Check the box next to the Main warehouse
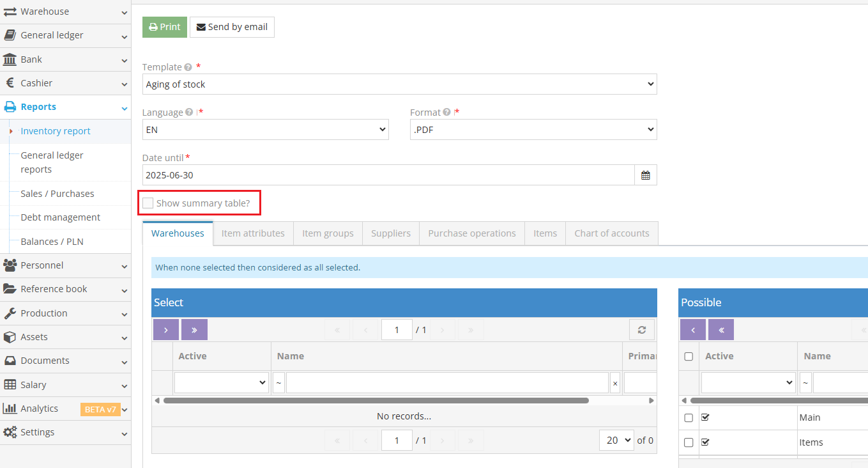This screenshot has height=468, width=868. (x=689, y=417)
